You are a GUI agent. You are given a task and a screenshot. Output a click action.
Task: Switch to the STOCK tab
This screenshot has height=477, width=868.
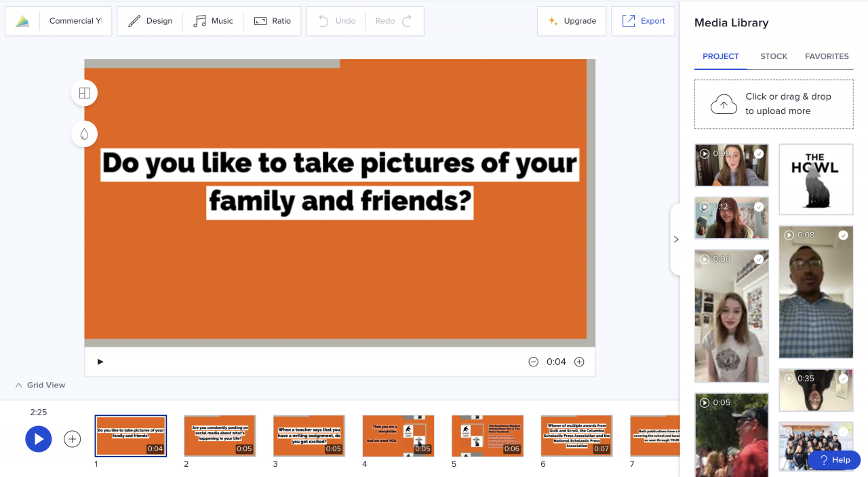coord(774,56)
